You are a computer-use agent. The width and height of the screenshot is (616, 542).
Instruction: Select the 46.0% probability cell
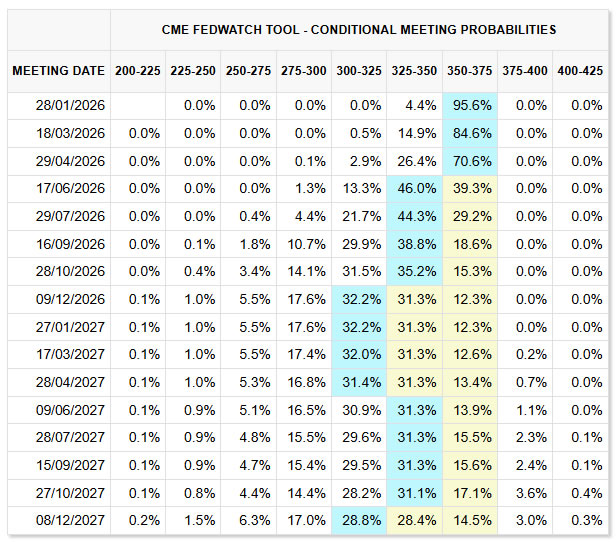414,189
